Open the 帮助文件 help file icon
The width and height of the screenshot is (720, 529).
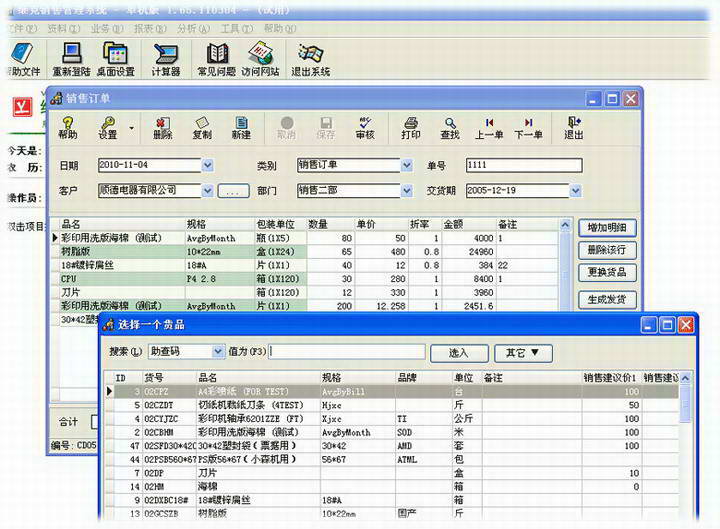23,59
